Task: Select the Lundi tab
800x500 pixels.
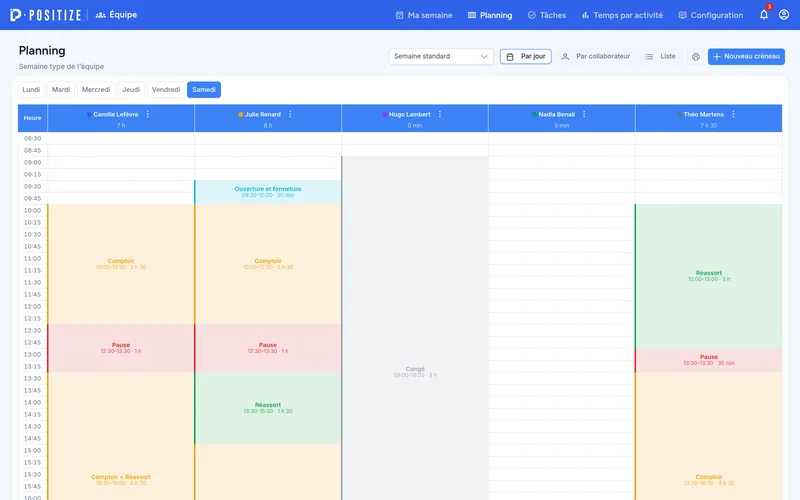Action: click(x=31, y=89)
